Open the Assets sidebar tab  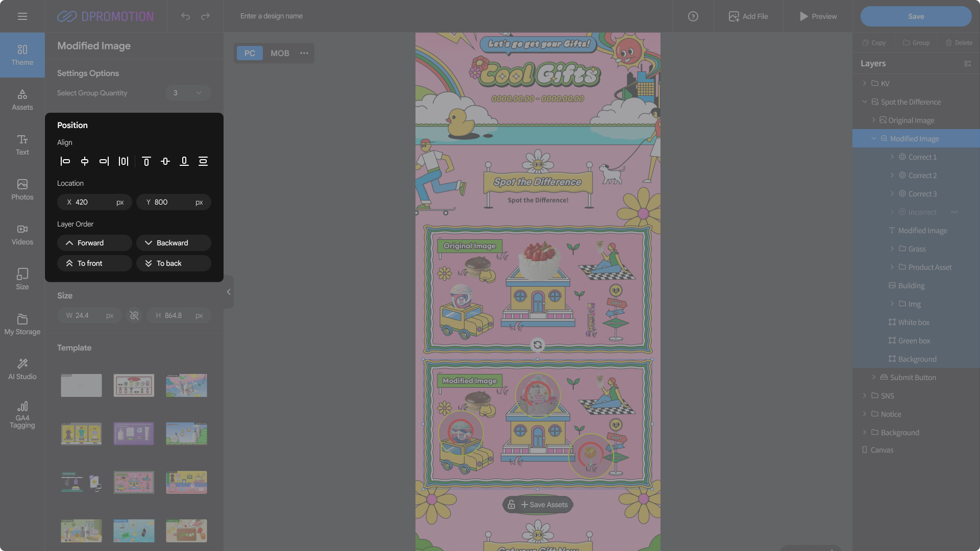tap(22, 99)
